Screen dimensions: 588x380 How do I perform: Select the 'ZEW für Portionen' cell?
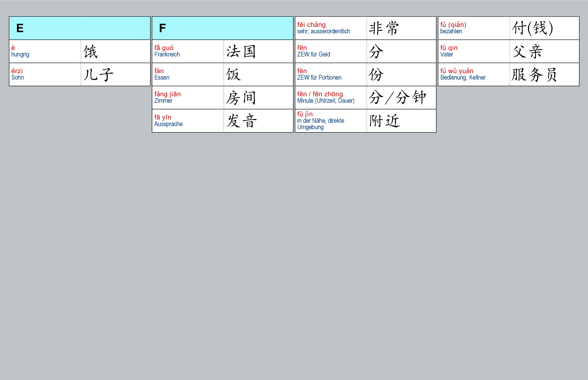coord(330,74)
